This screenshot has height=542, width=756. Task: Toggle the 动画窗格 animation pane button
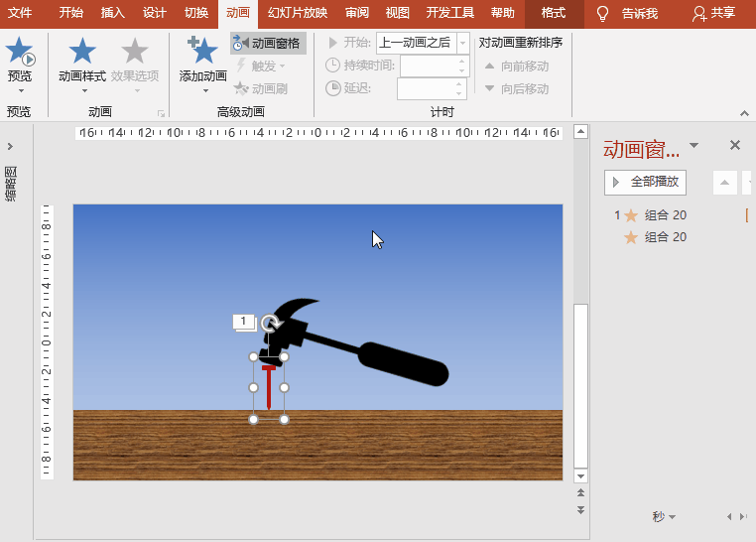(x=268, y=44)
